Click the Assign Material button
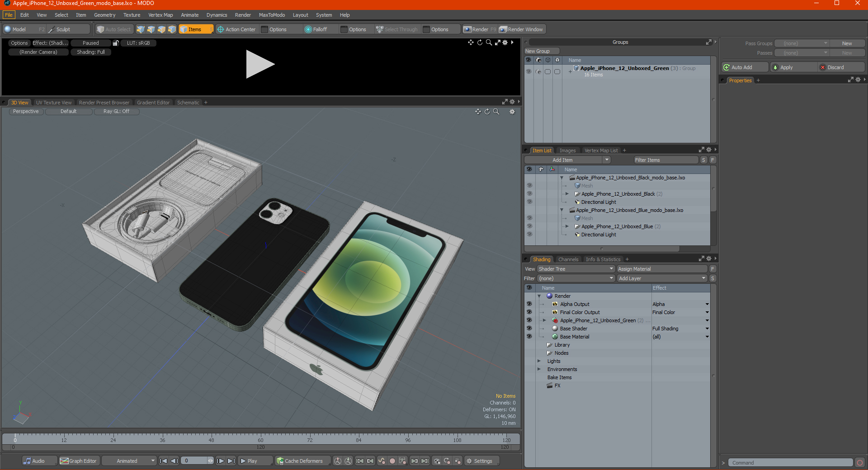The width and height of the screenshot is (868, 470). pos(662,269)
